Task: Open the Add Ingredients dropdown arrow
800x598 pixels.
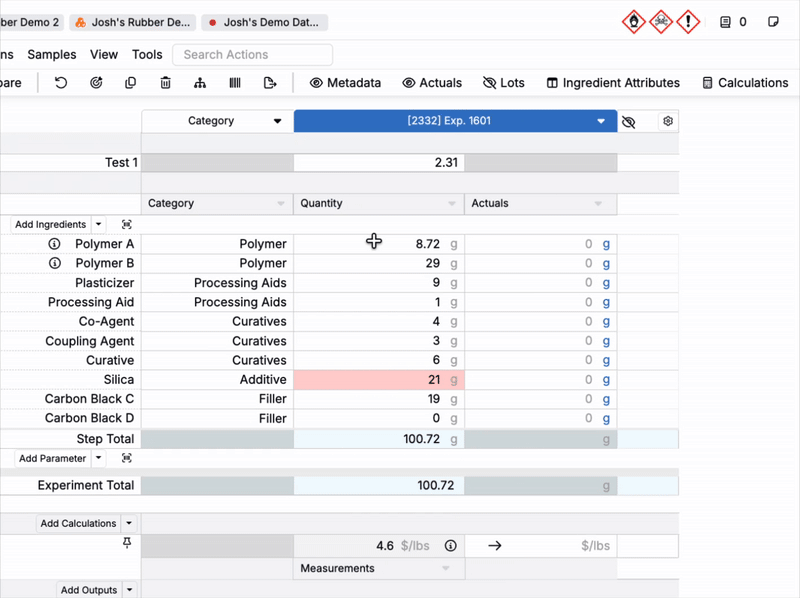Action: [x=98, y=225]
